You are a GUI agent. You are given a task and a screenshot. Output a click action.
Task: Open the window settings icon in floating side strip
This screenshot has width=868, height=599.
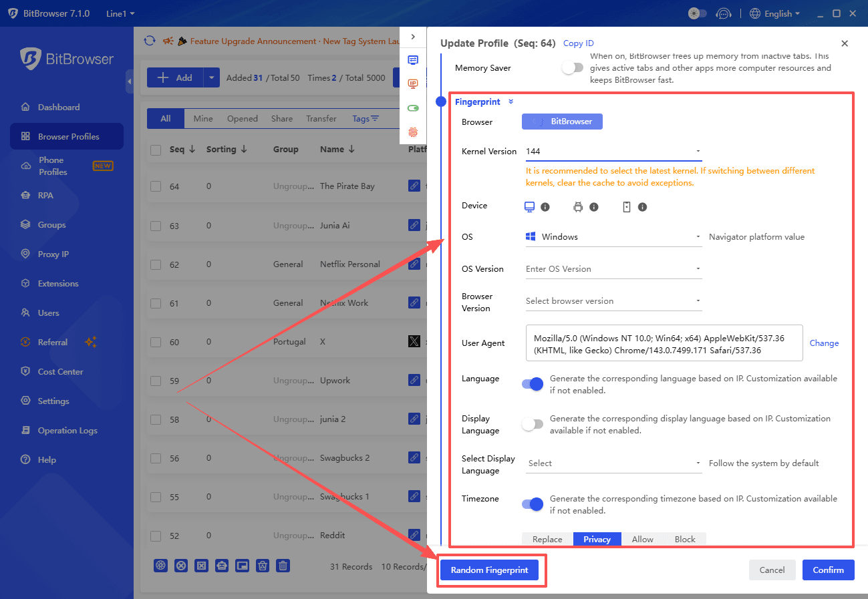coord(413,60)
